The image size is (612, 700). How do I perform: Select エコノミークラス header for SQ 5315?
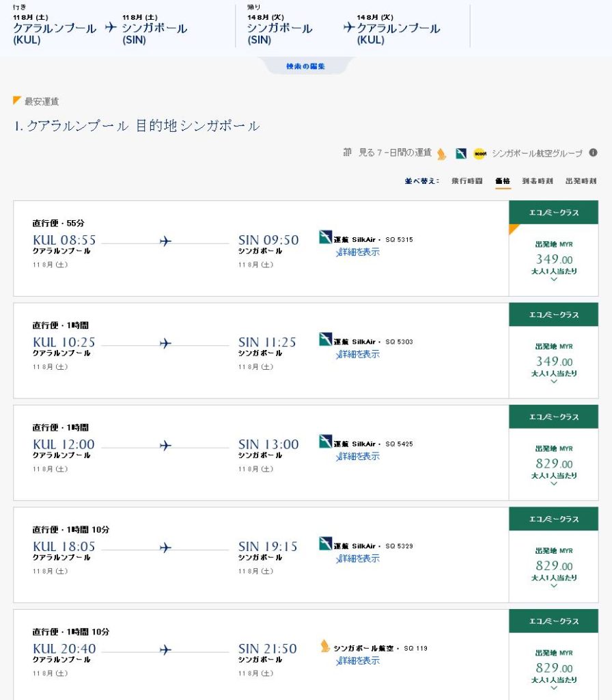pyautogui.click(x=553, y=213)
